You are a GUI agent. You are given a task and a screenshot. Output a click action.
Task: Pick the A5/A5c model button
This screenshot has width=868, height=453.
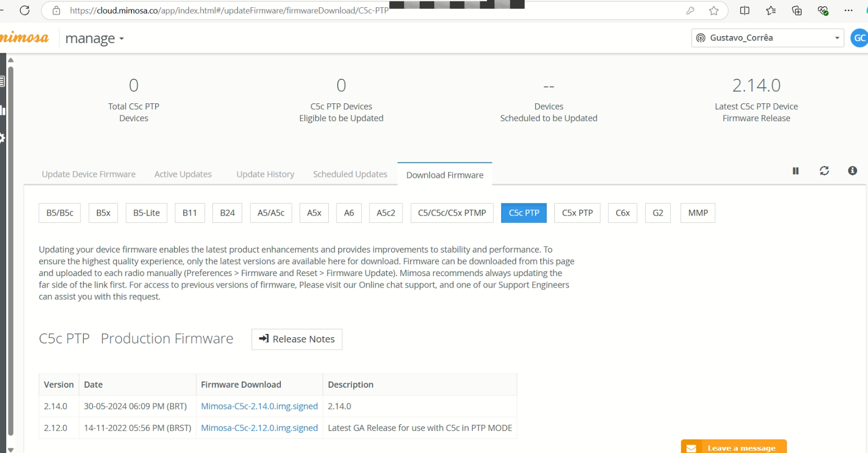point(271,213)
